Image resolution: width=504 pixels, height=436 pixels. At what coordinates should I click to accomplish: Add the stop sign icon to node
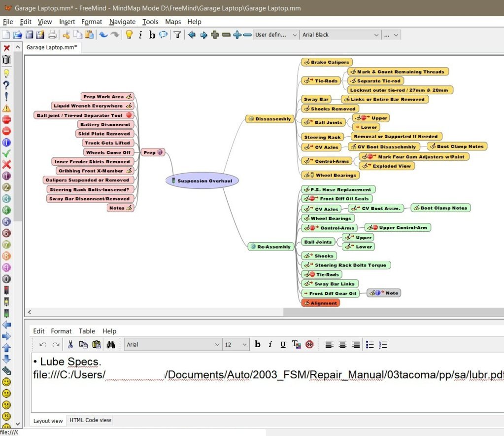pos(6,120)
